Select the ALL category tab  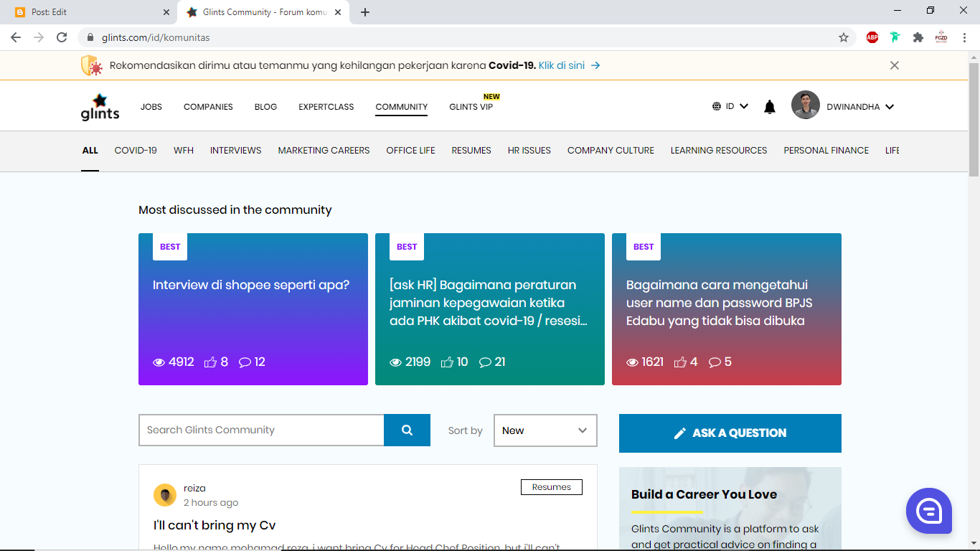point(90,151)
